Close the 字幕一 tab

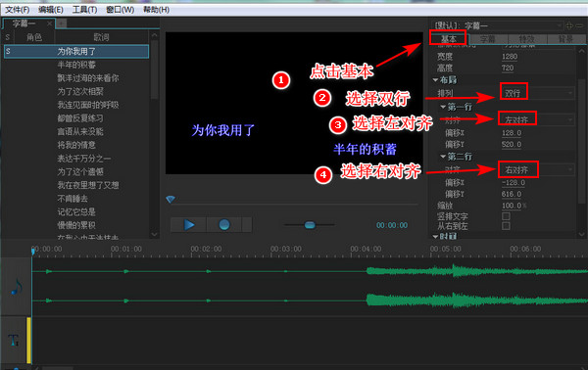click(x=49, y=23)
